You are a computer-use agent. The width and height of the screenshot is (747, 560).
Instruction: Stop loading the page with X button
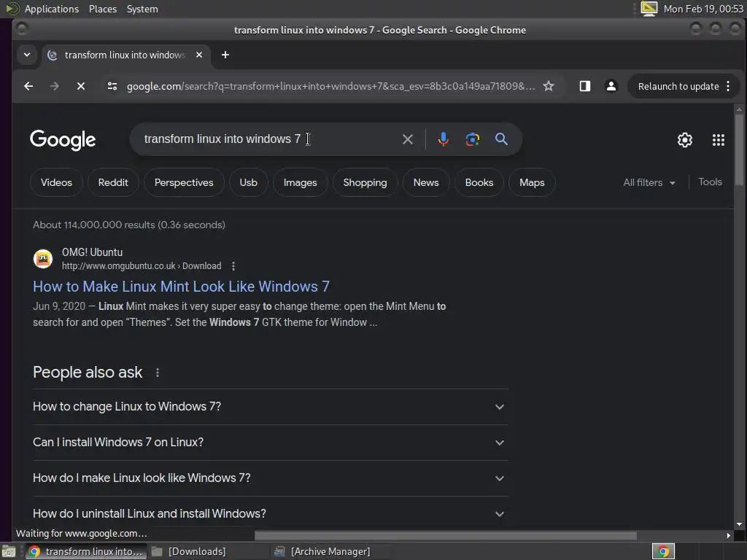pyautogui.click(x=81, y=86)
